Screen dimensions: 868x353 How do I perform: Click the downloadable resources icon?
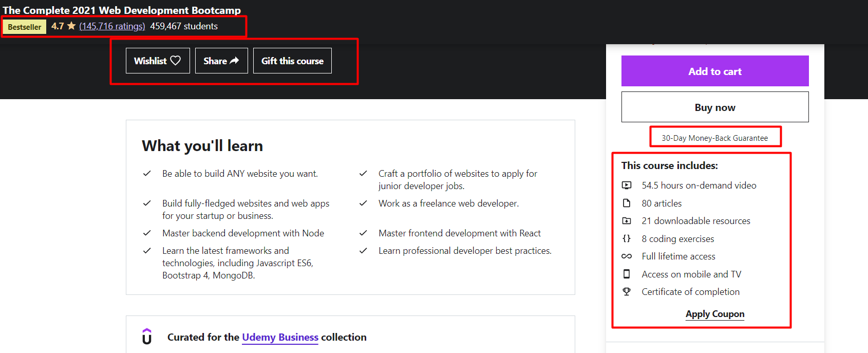point(627,221)
